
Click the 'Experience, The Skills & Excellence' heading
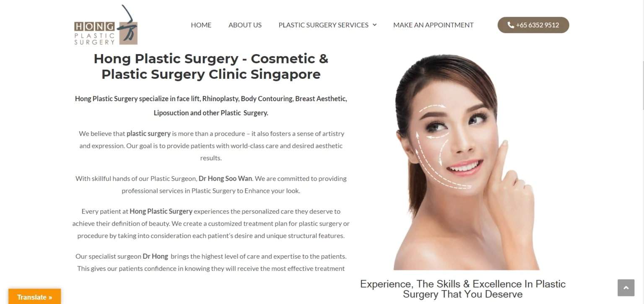463,289
